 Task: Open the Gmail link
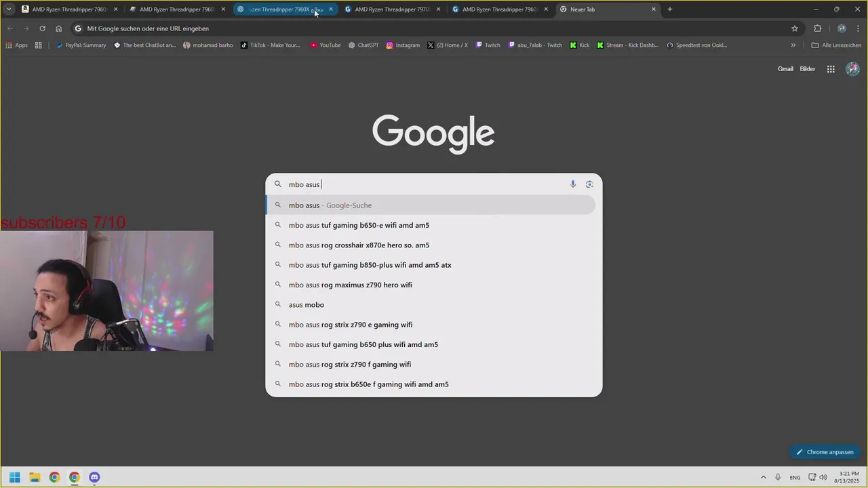pyautogui.click(x=785, y=69)
